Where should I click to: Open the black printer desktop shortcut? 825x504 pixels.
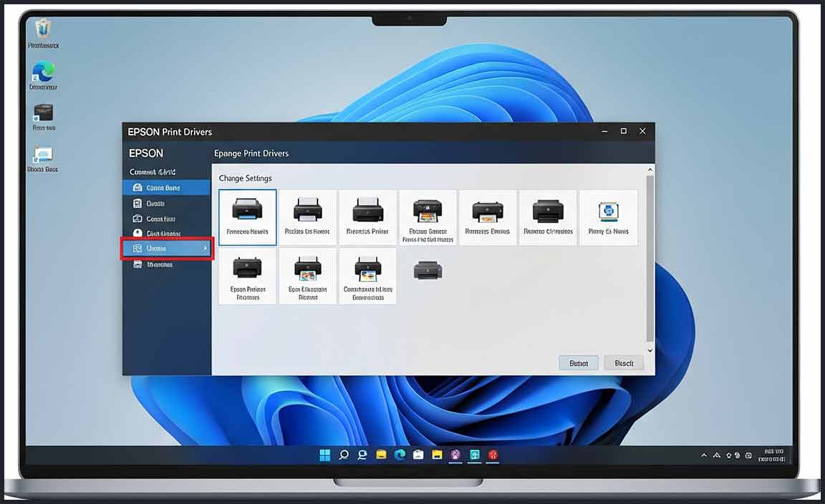44,117
